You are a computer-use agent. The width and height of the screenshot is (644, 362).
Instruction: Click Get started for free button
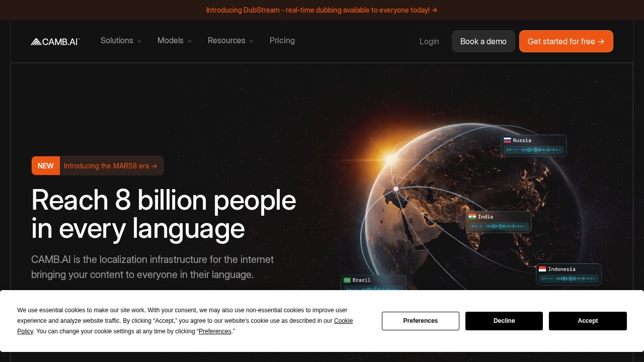(566, 41)
